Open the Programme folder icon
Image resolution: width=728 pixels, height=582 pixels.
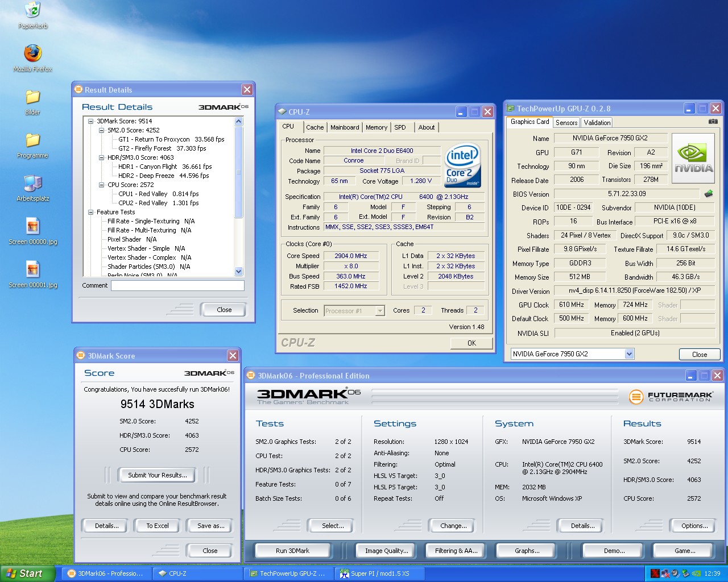pyautogui.click(x=33, y=140)
